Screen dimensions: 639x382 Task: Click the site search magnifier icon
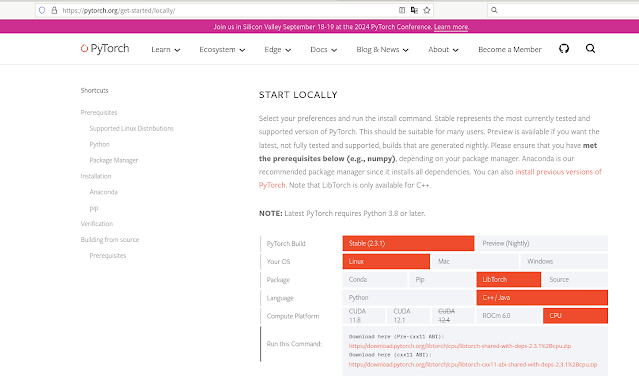click(591, 49)
